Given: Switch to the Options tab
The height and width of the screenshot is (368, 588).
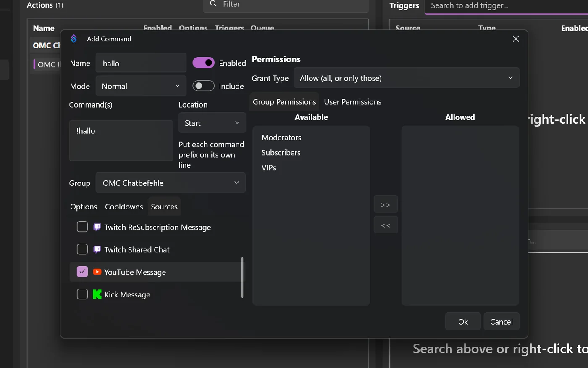Looking at the screenshot, I should pyautogui.click(x=84, y=207).
